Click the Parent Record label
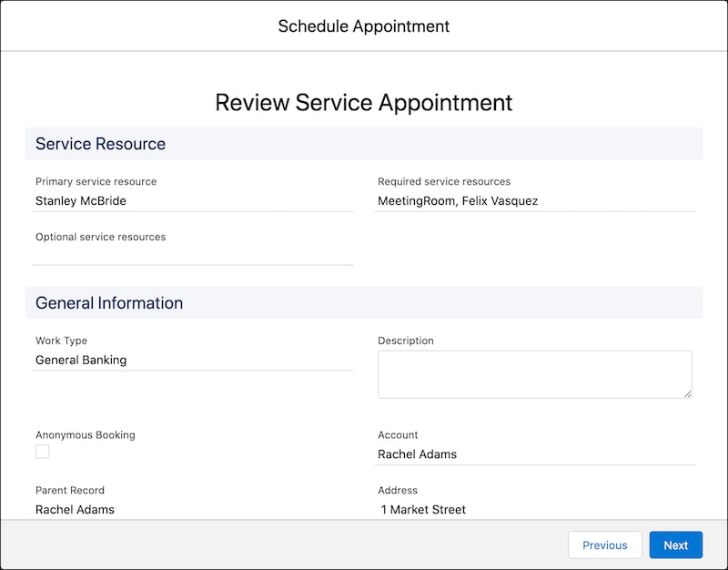This screenshot has width=728, height=570. pyautogui.click(x=70, y=490)
